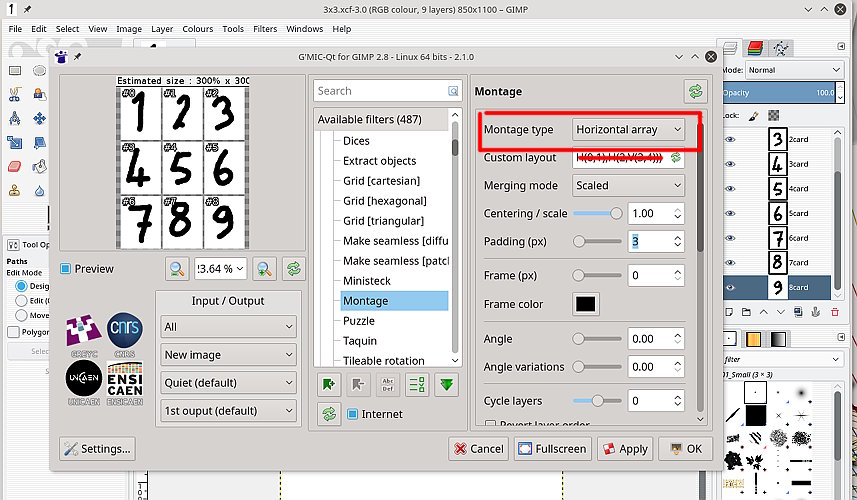Viewport: 857px width, 500px height.
Task: Open the Windows menu
Action: 304,29
